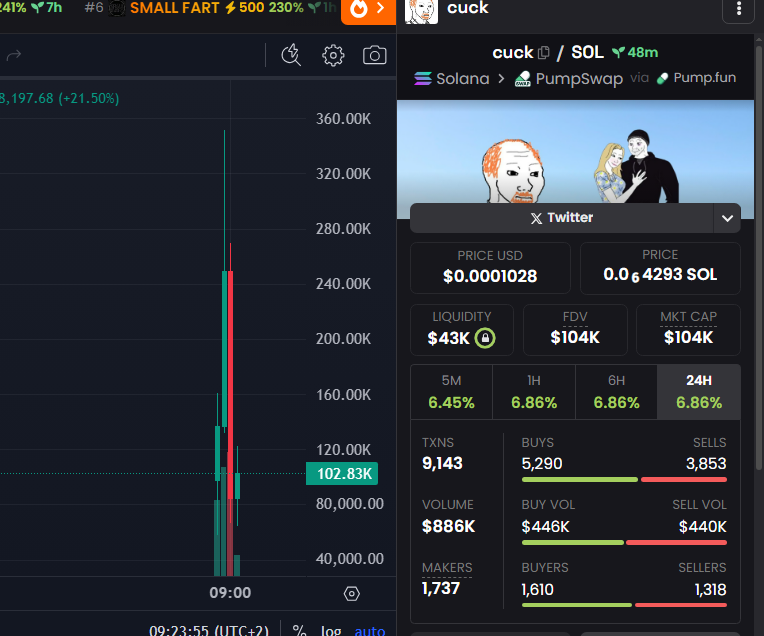This screenshot has width=764, height=636.
Task: Click the 102.83K current price label
Action: tap(342, 474)
